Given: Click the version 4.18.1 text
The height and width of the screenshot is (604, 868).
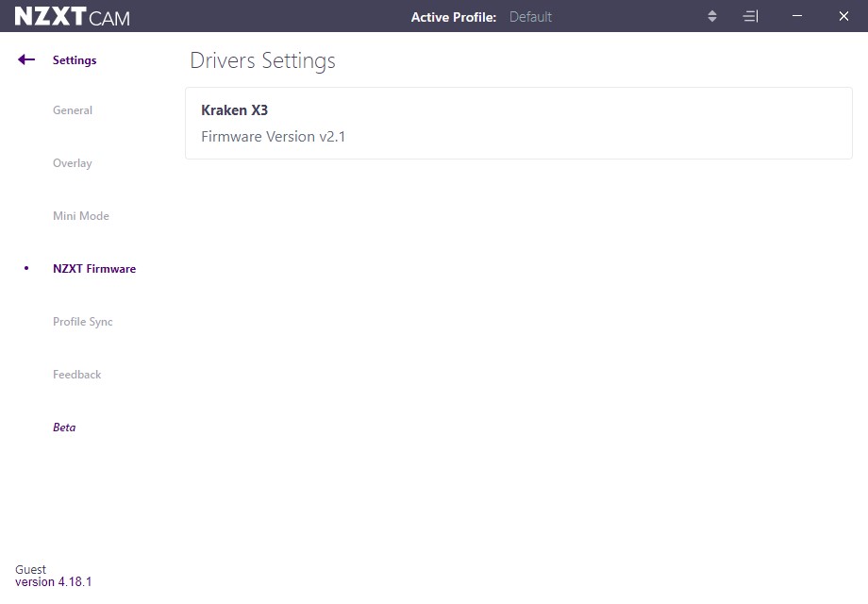Looking at the screenshot, I should coord(53,582).
